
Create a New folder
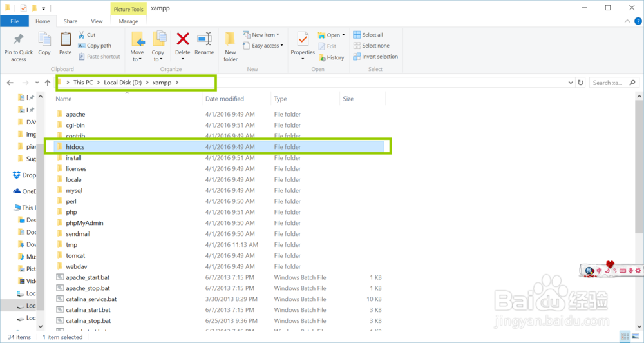click(231, 46)
